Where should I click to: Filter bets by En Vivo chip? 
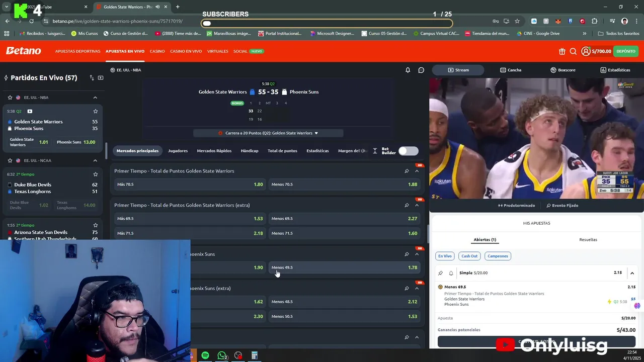[445, 256]
